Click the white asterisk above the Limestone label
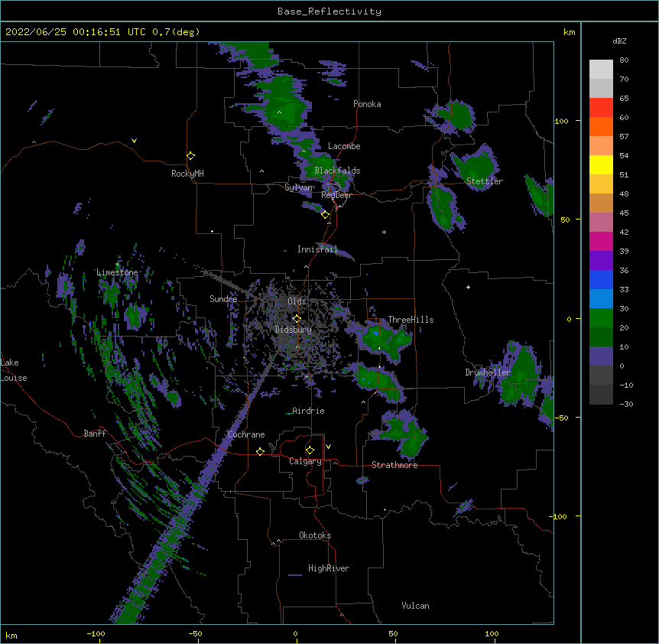The image size is (659, 644). [117, 265]
